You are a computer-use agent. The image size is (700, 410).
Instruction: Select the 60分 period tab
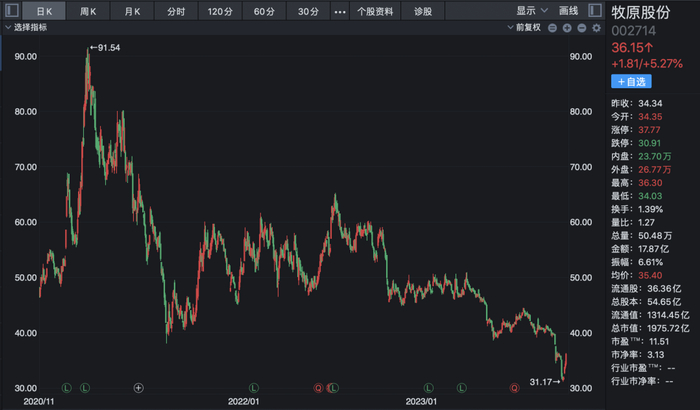[264, 10]
